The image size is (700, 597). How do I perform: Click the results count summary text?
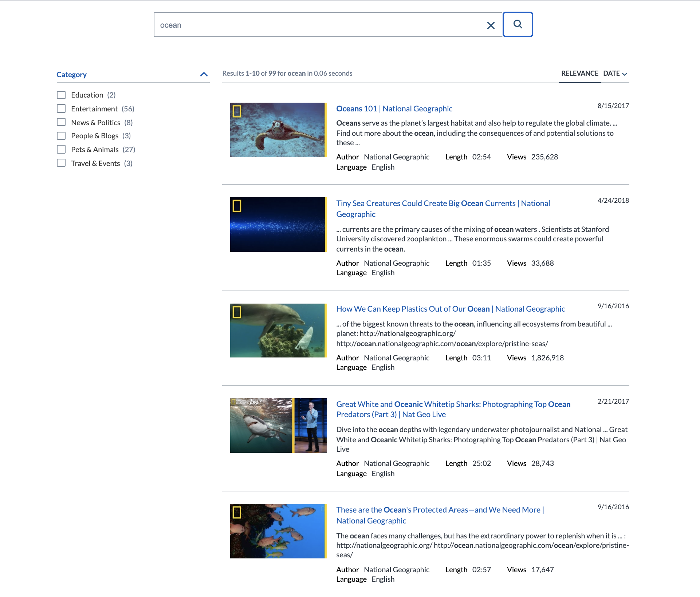pyautogui.click(x=287, y=73)
